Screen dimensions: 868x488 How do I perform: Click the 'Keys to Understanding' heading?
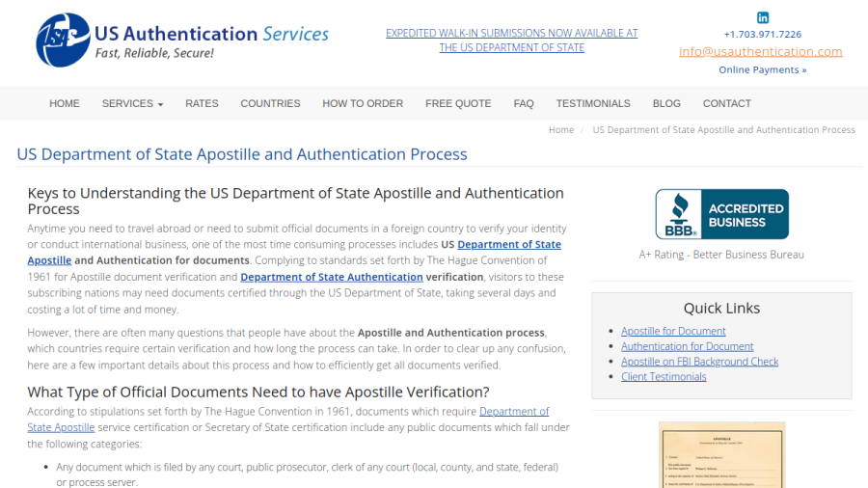(296, 201)
